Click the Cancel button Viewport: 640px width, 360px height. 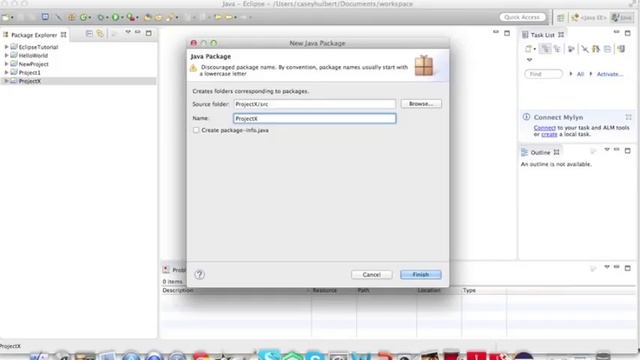point(371,275)
